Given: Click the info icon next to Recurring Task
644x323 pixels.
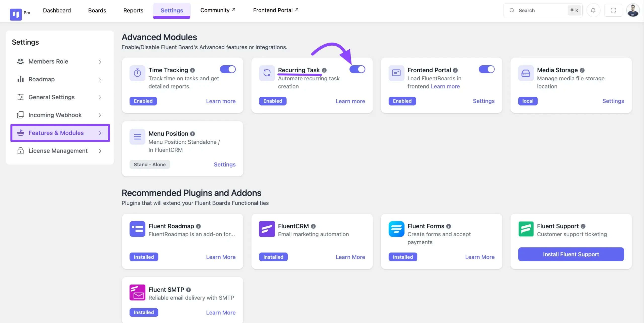Looking at the screenshot, I should pos(324,70).
